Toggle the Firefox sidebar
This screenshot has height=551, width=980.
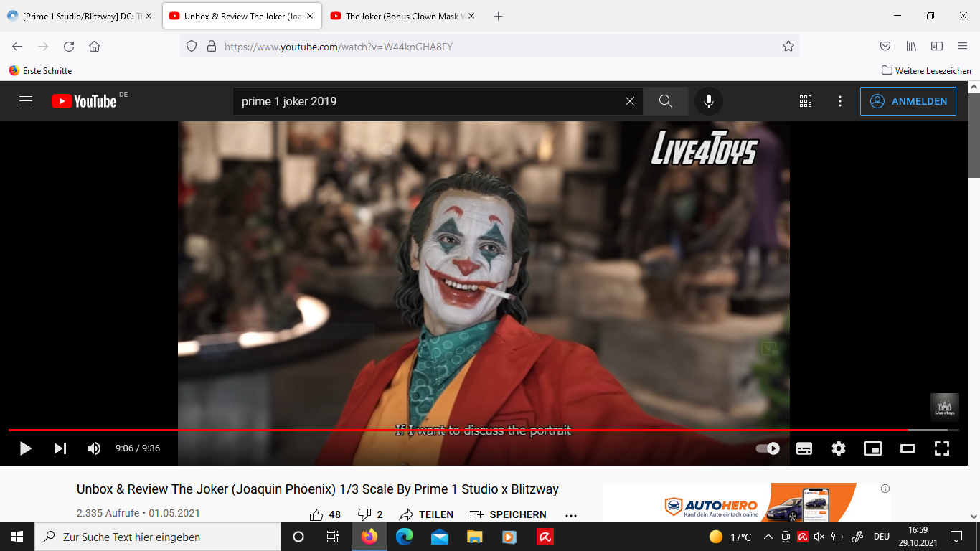tap(937, 47)
